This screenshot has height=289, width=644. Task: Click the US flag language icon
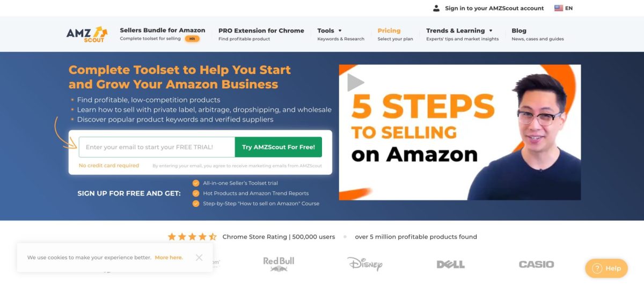click(559, 8)
